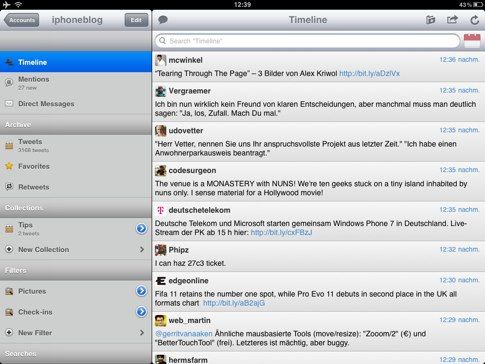
Task: Open Retweets list
Action: pyautogui.click(x=76, y=187)
